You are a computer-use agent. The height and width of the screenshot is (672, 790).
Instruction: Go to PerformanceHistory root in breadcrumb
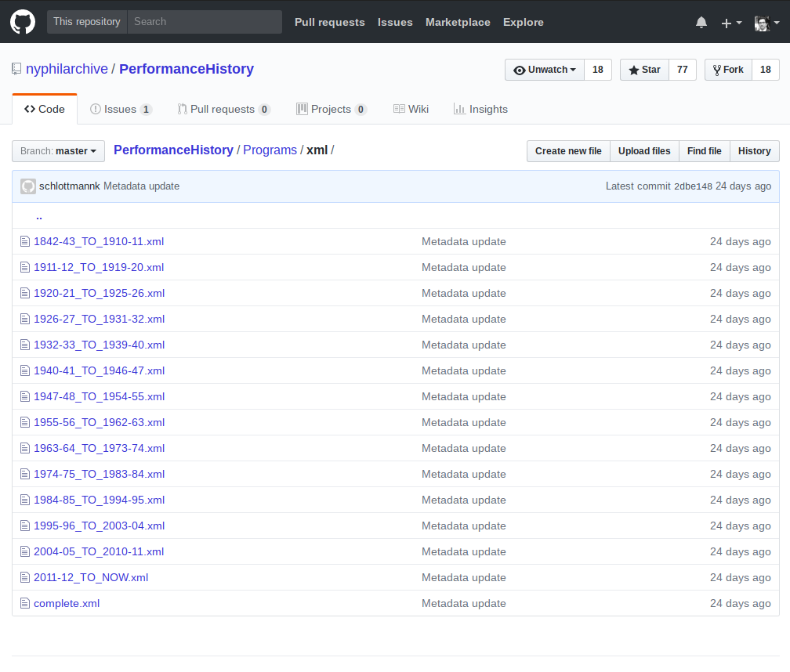[173, 150]
